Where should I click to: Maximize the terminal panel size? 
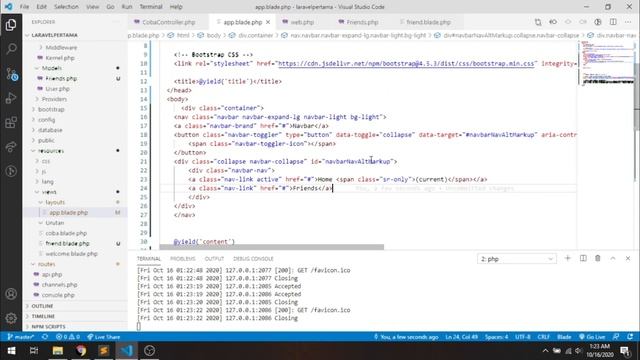click(x=613, y=258)
